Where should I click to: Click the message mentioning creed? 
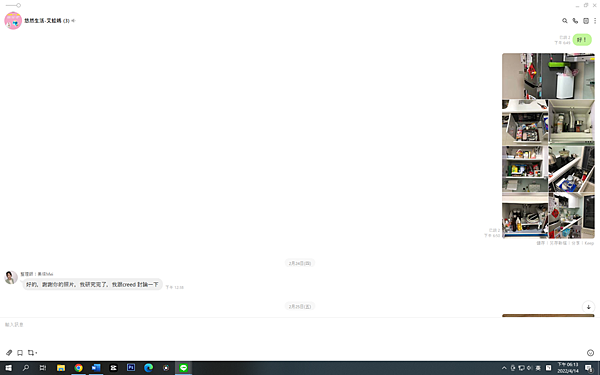click(x=92, y=284)
